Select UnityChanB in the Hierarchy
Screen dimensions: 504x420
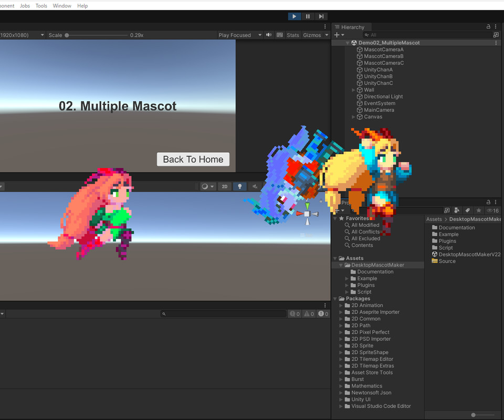[376, 76]
